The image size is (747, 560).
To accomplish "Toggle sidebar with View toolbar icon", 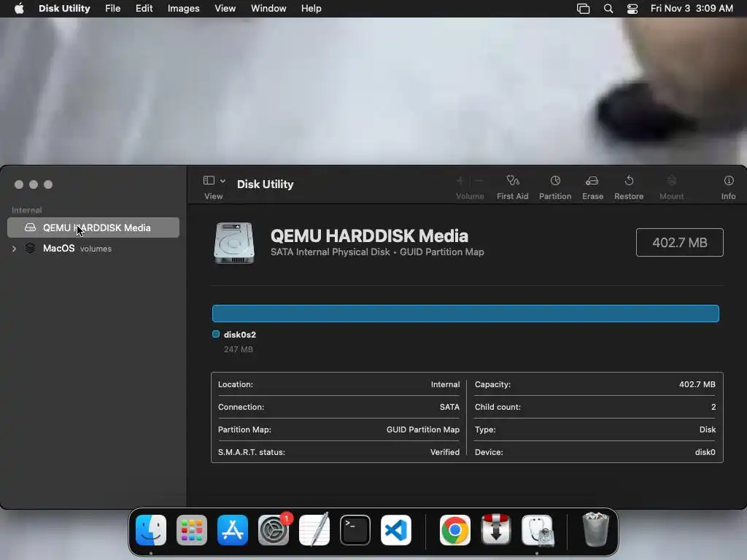I will 209,181.
